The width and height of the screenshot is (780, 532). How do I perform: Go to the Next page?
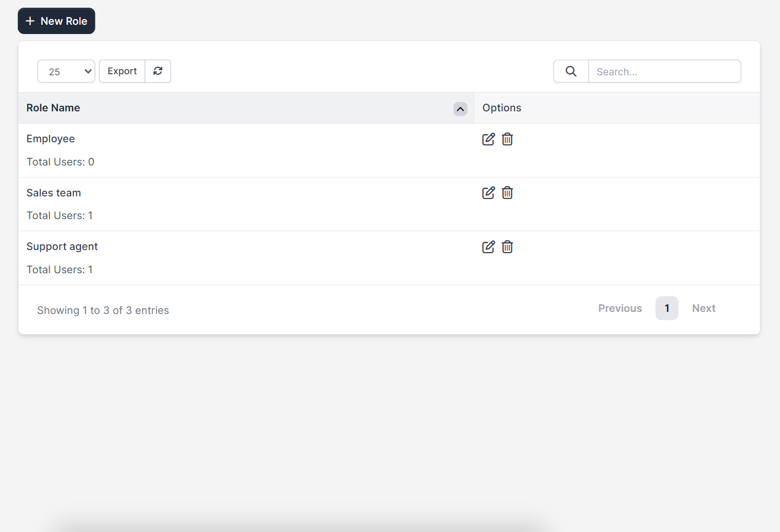(x=704, y=308)
